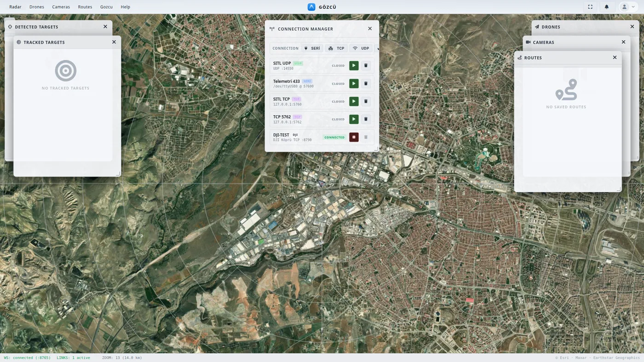The width and height of the screenshot is (644, 362).
Task: Click the DJI-TEST connection name
Action: click(x=281, y=135)
